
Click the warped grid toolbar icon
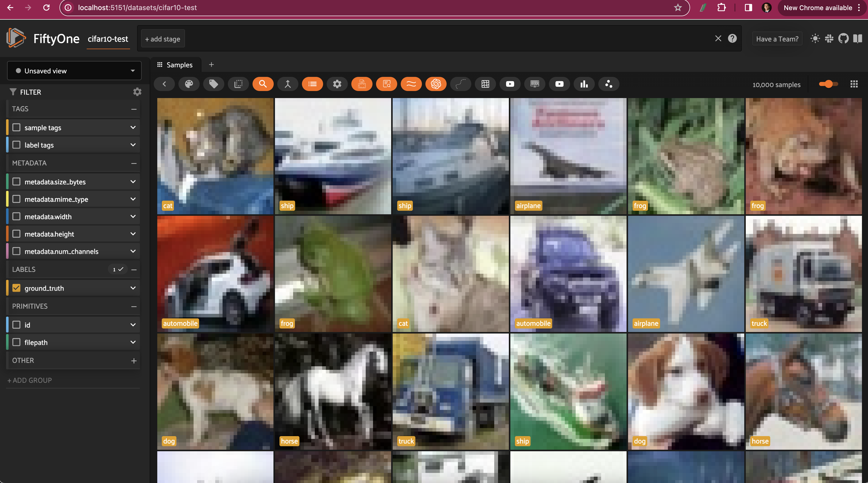[485, 84]
